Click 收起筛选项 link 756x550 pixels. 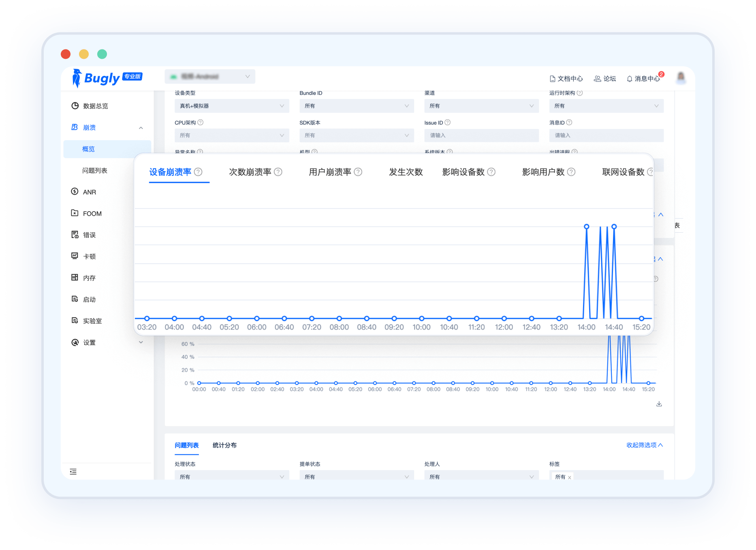pyautogui.click(x=644, y=445)
